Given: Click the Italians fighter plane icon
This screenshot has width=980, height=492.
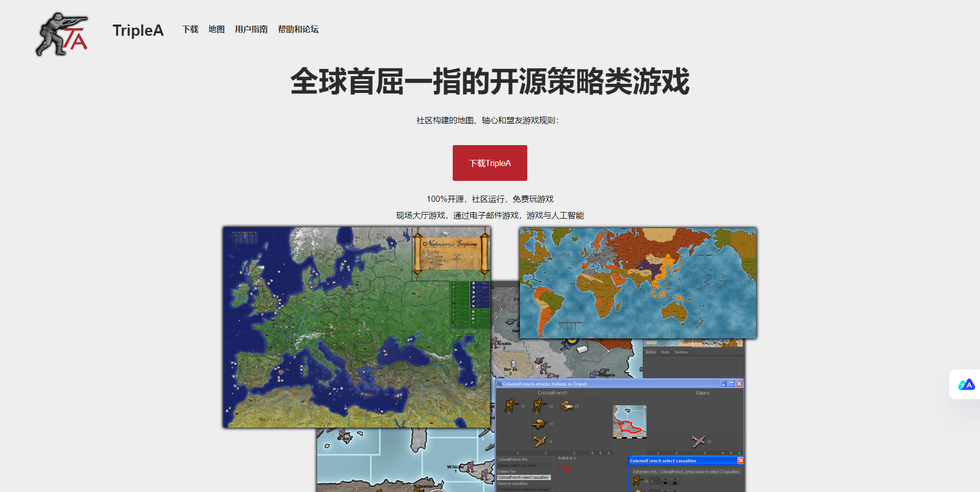Looking at the screenshot, I should [x=698, y=440].
